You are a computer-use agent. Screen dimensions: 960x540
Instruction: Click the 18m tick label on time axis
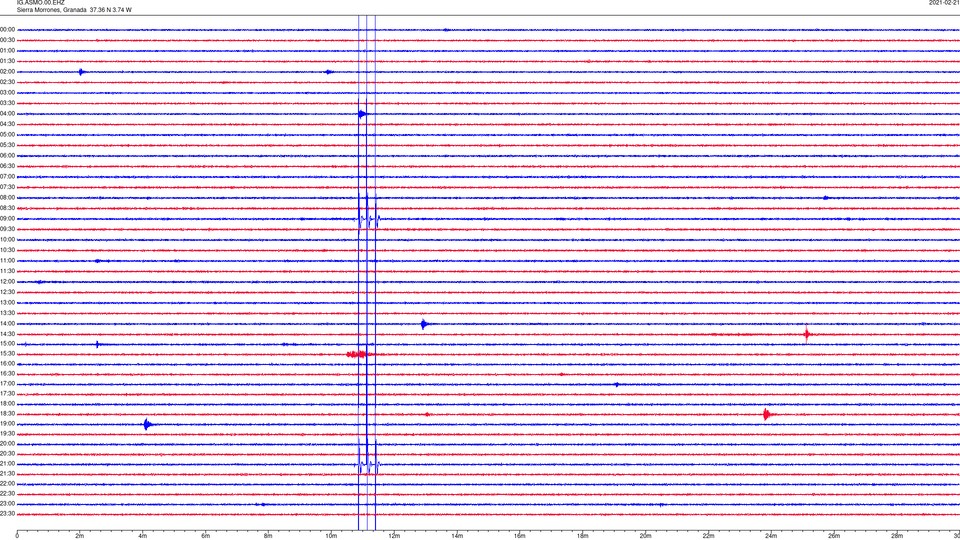[x=582, y=536]
